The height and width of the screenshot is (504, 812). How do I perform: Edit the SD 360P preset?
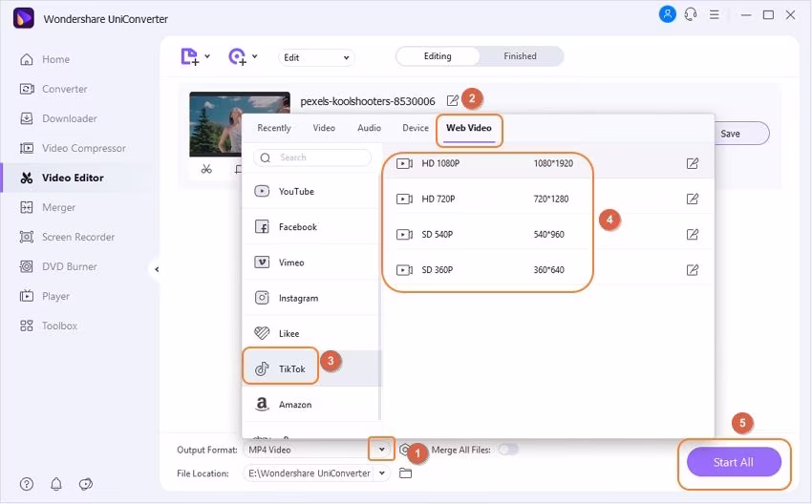[x=693, y=269]
